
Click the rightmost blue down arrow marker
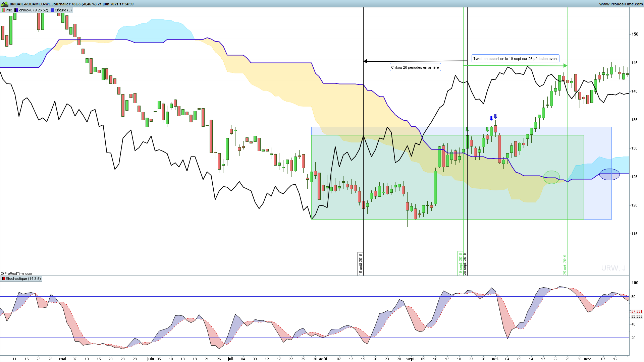(495, 116)
